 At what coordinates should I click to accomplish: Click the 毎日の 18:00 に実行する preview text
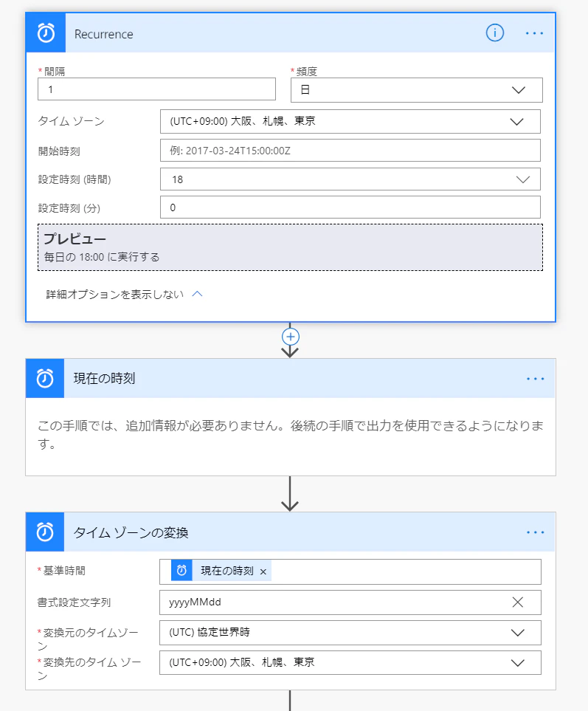102,257
